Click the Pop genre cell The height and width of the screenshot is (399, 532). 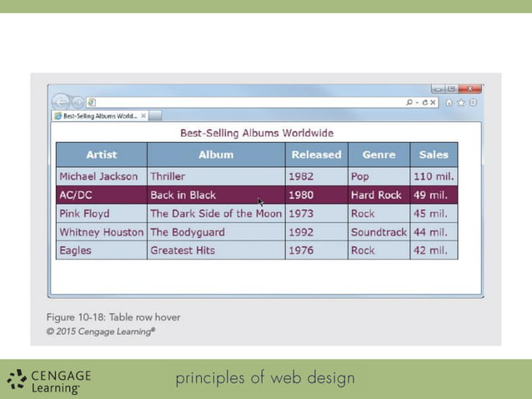click(379, 177)
